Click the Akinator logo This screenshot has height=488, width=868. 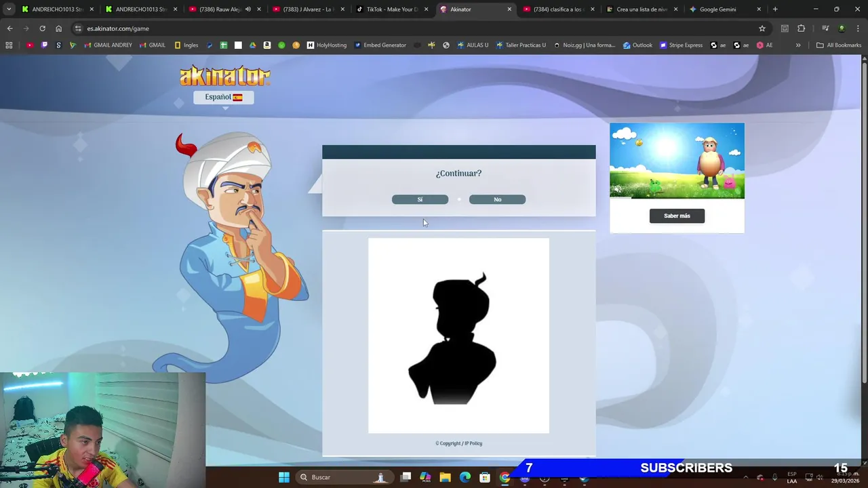click(224, 75)
